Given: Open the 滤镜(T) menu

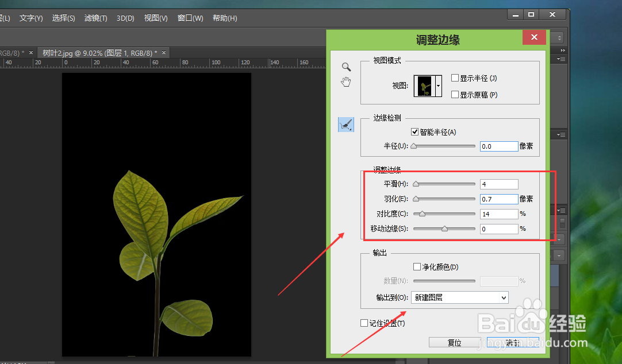Looking at the screenshot, I should 95,18.
